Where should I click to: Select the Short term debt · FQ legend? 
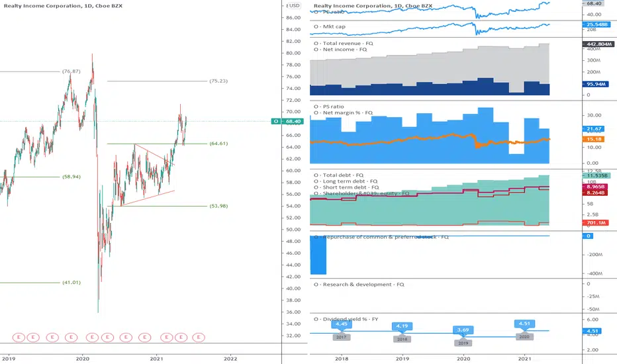tap(346, 187)
